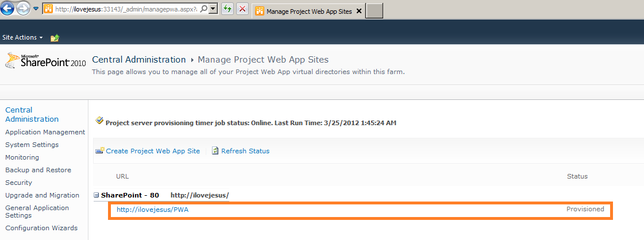The height and width of the screenshot is (240, 644).
Task: Open a new blank browser tab
Action: 374,11
